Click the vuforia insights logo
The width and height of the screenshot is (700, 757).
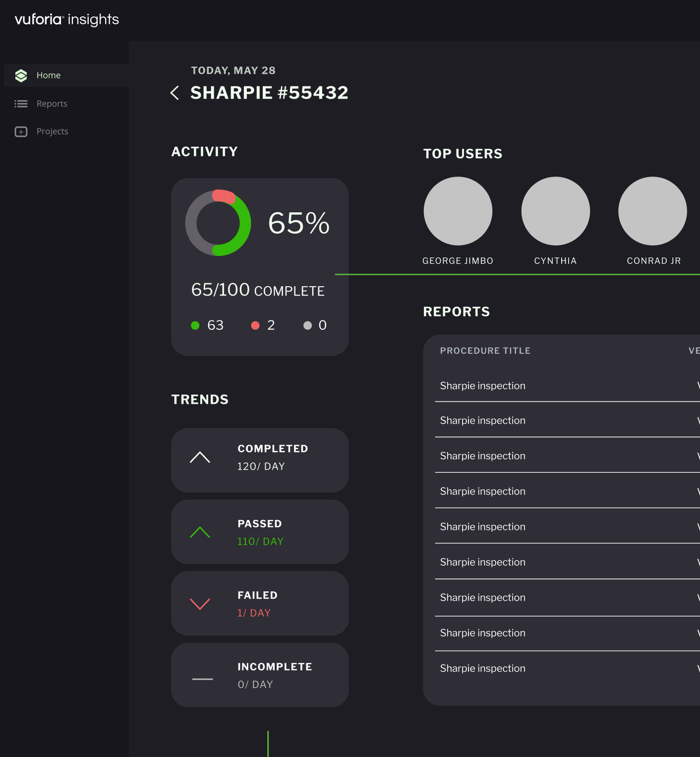click(x=67, y=19)
